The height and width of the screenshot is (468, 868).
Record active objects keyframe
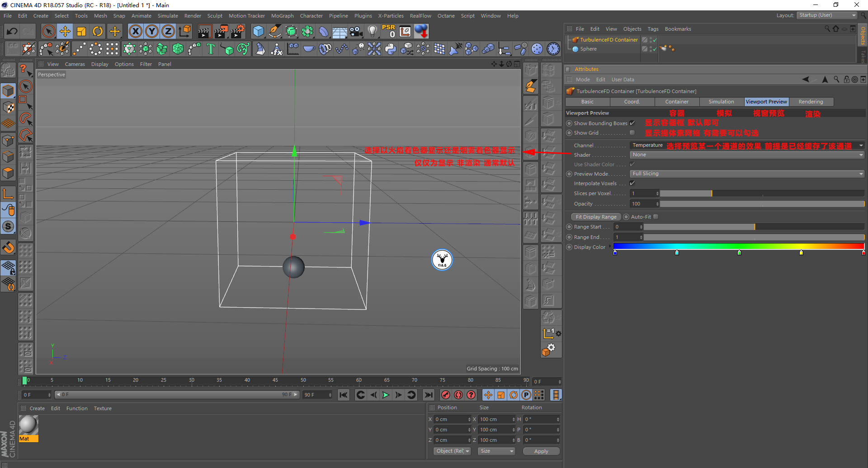446,395
